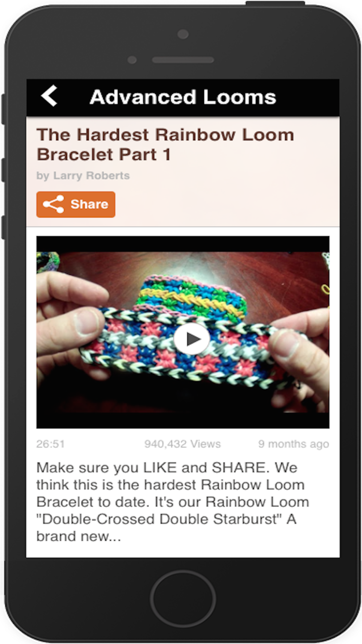Click the video thumbnail image
The image size is (362, 644).
point(183,332)
